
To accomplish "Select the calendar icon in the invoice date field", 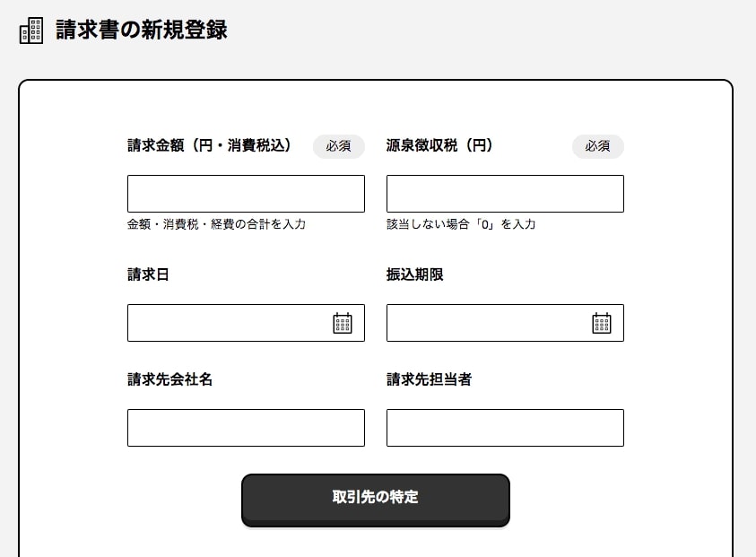I will tap(343, 322).
